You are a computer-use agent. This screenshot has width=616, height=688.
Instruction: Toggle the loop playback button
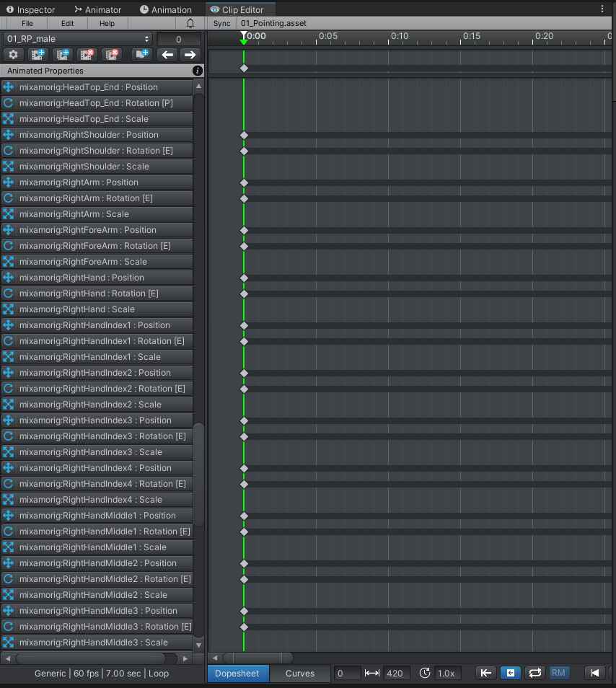534,673
